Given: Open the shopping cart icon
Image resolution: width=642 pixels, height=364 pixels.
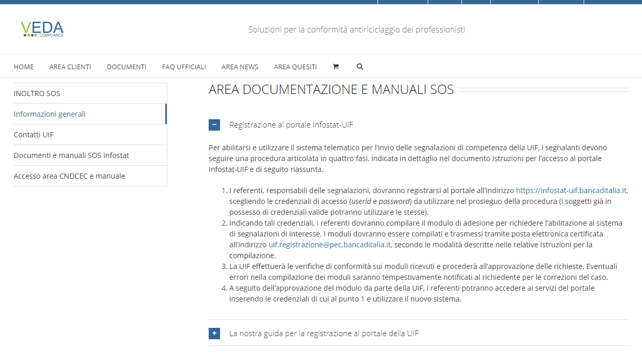Looking at the screenshot, I should (336, 67).
